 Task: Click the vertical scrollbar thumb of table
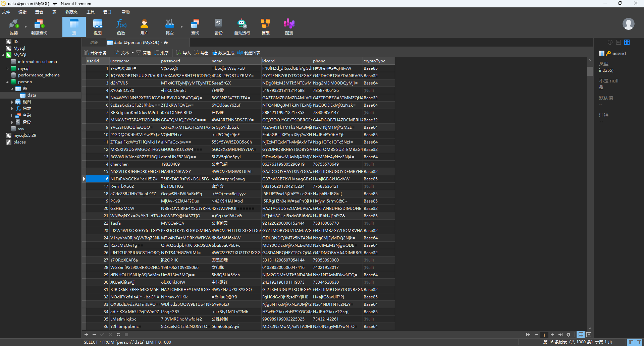coord(590,71)
